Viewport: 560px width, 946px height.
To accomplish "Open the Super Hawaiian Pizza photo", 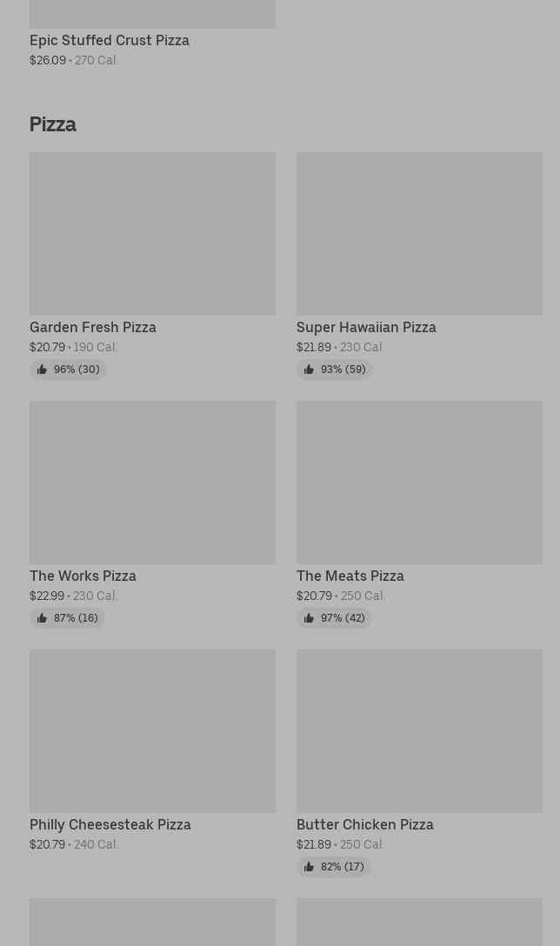I will pos(419,234).
